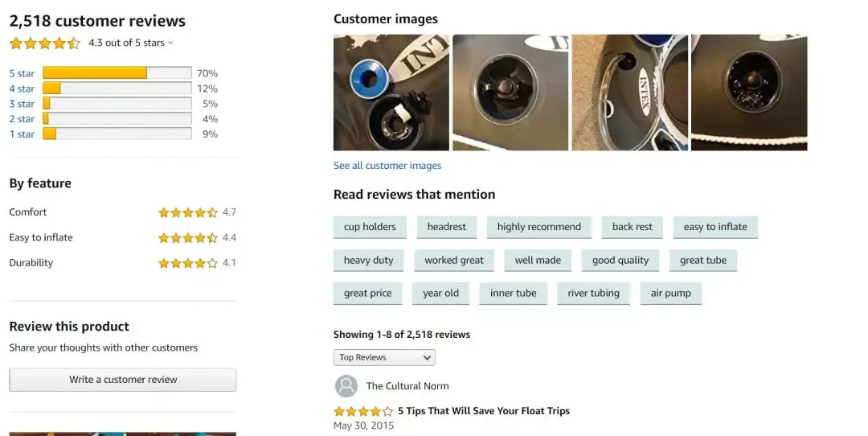Filter reviews by 1 star link

click(x=22, y=134)
